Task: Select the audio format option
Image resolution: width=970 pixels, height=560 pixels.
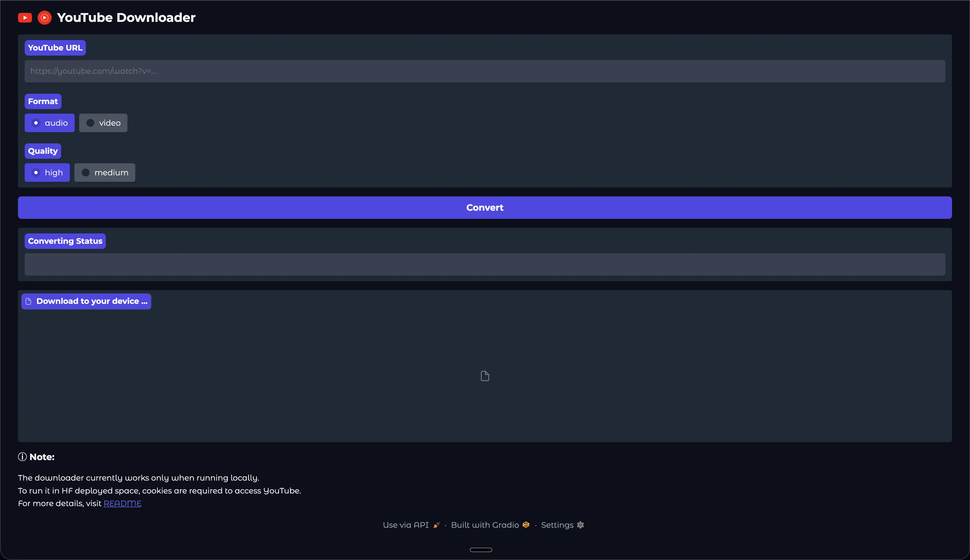Action: coord(49,123)
